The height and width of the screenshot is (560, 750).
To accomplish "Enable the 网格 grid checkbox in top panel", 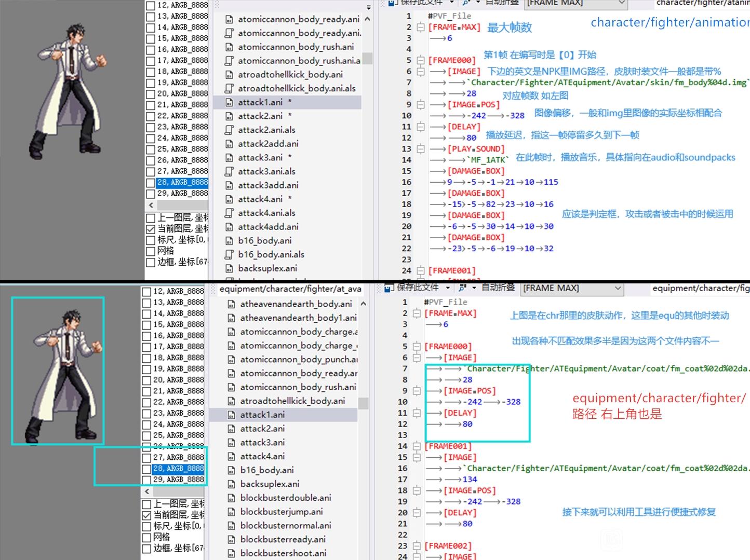I will point(151,251).
